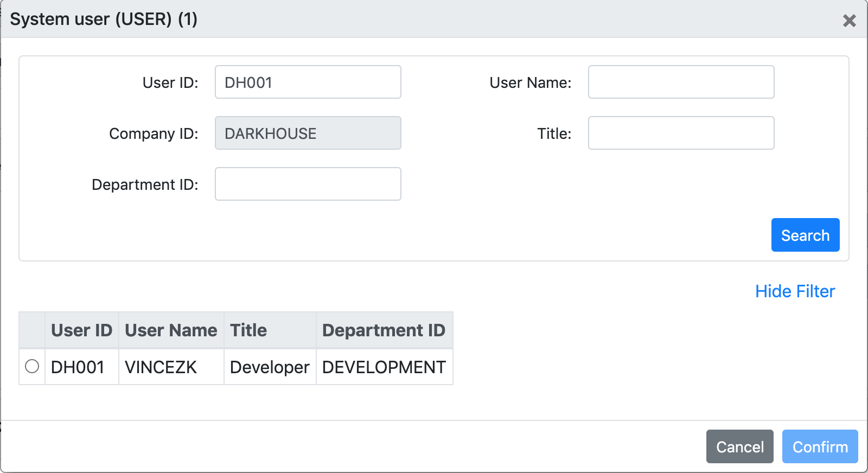Viewport: 868px width, 473px height.
Task: Click the Department ID column header
Action: [x=384, y=330]
